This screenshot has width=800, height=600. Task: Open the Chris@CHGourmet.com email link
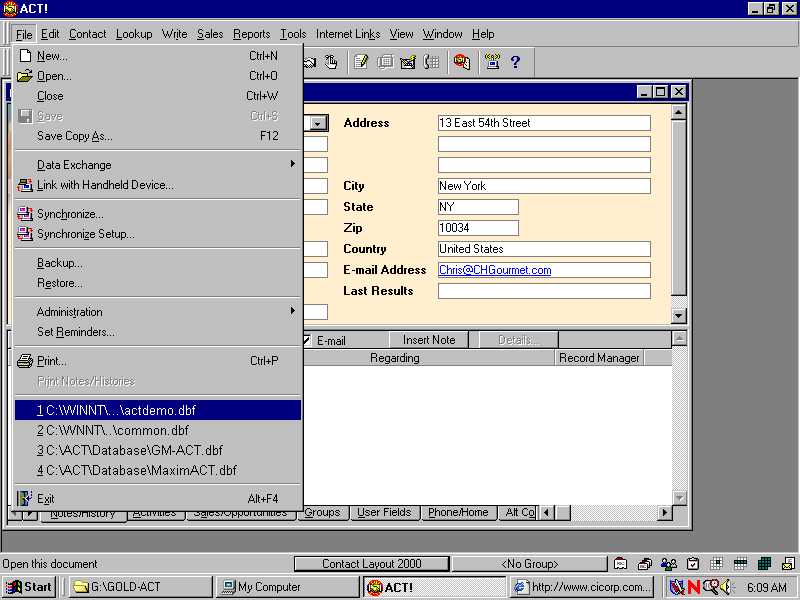[x=495, y=270]
